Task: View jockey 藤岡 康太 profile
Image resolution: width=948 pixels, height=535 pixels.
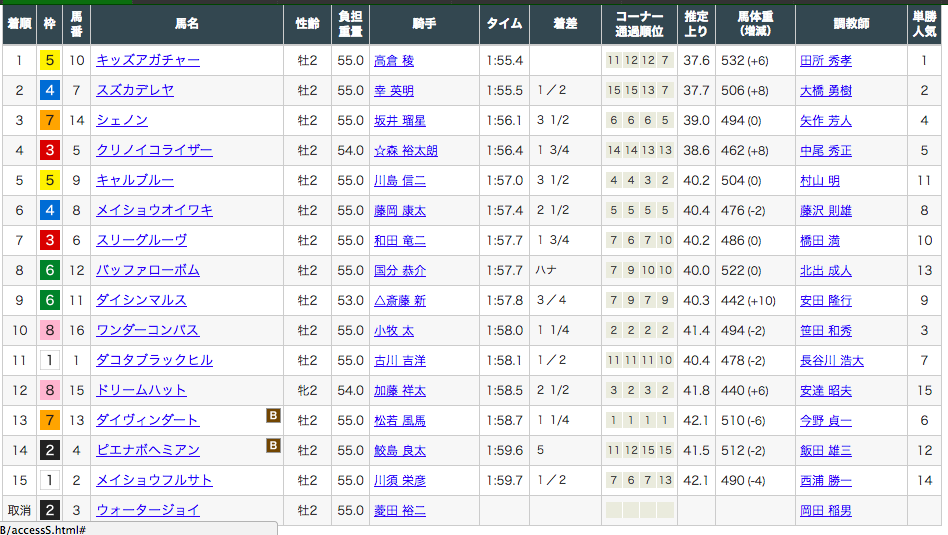Action: 400,210
